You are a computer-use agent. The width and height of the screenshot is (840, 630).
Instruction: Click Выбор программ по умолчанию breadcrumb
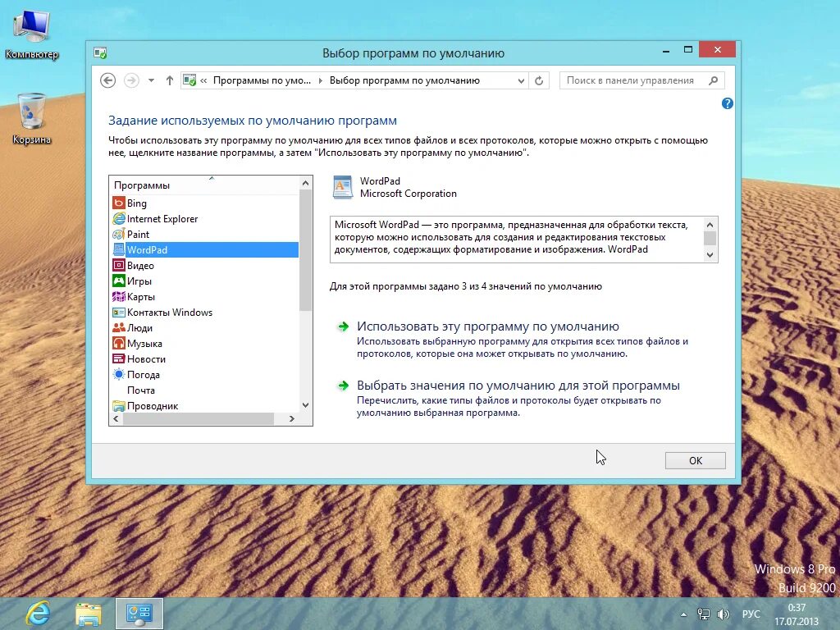tap(404, 80)
